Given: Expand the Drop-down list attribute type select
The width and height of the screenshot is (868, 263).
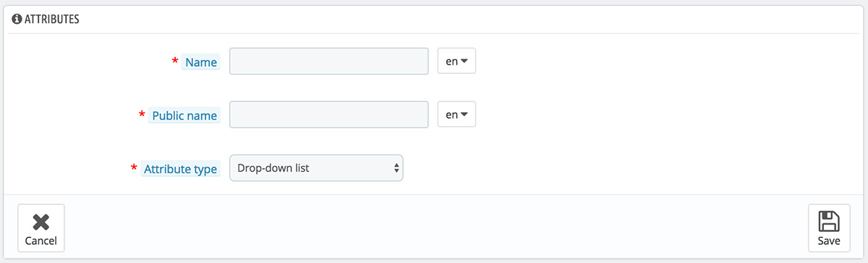Looking at the screenshot, I should (316, 168).
